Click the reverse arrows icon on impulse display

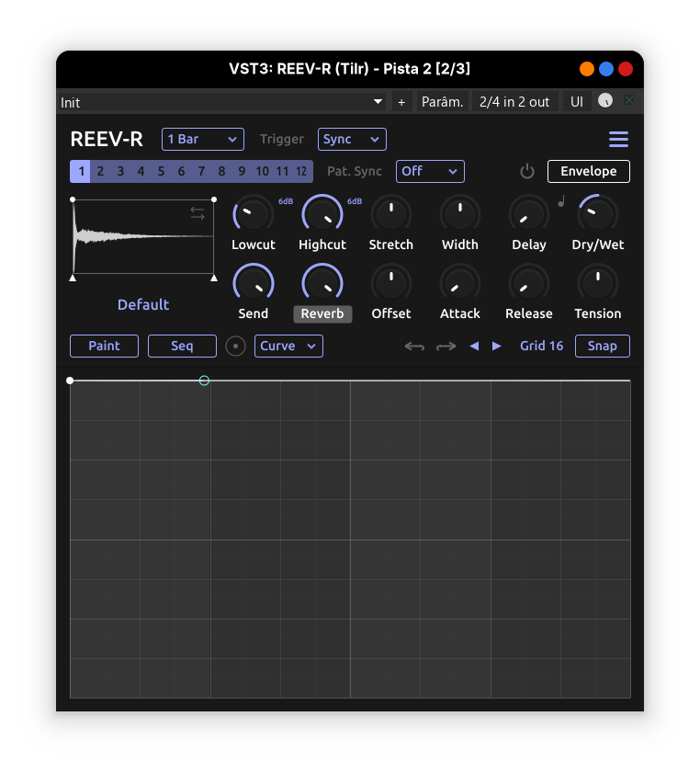click(198, 213)
